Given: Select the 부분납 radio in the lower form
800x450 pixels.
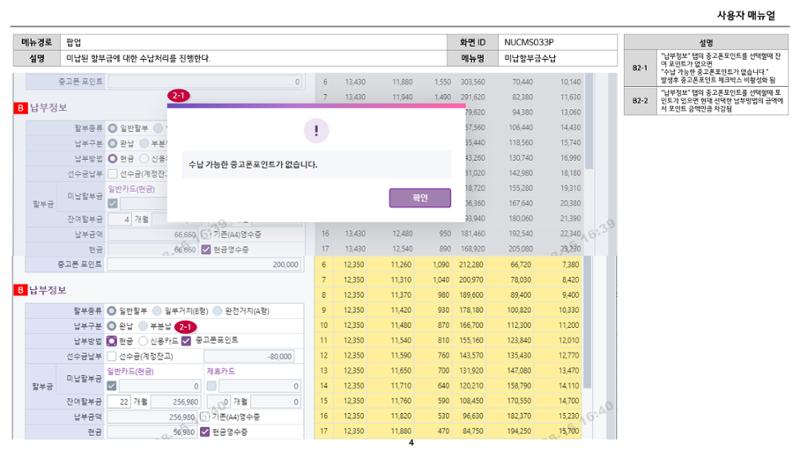Looking at the screenshot, I should point(143,326).
